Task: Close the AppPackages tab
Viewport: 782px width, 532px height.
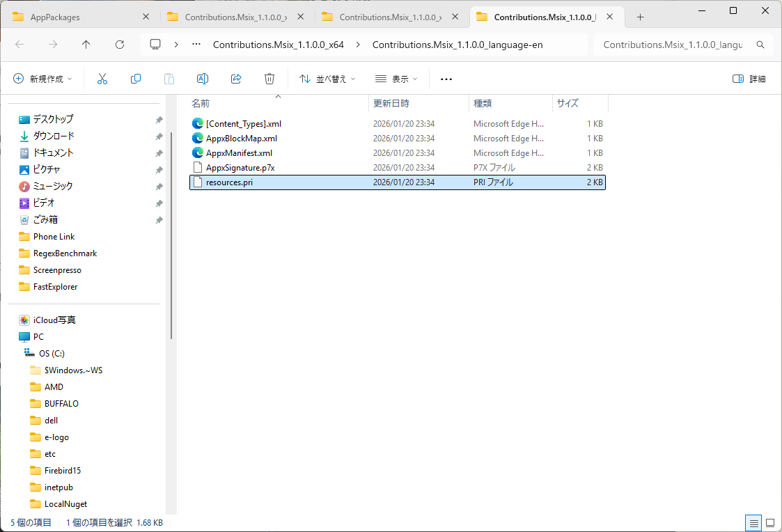Action: [x=146, y=17]
